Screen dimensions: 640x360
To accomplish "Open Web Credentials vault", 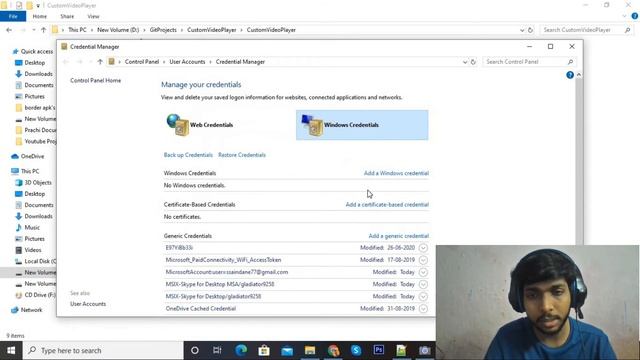I will [200, 125].
